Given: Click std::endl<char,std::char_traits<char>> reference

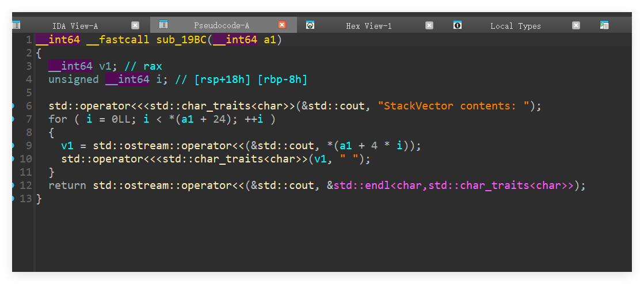Looking at the screenshot, I should pos(454,185).
